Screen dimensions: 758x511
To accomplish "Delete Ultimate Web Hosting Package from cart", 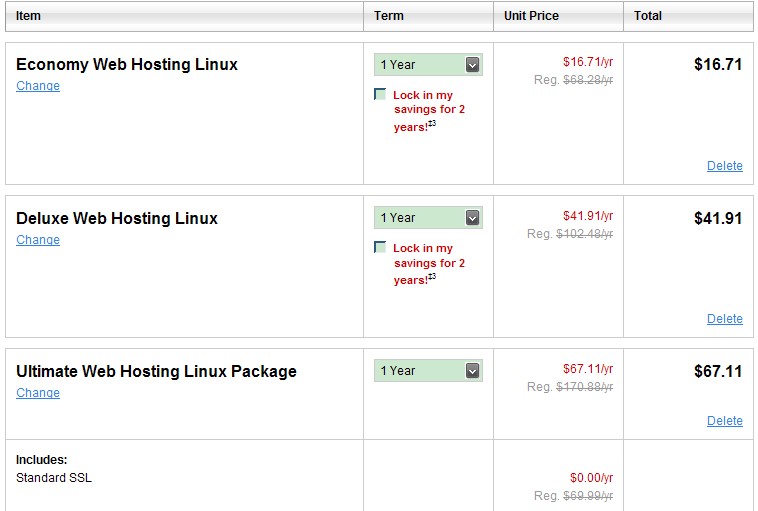I will (x=725, y=421).
